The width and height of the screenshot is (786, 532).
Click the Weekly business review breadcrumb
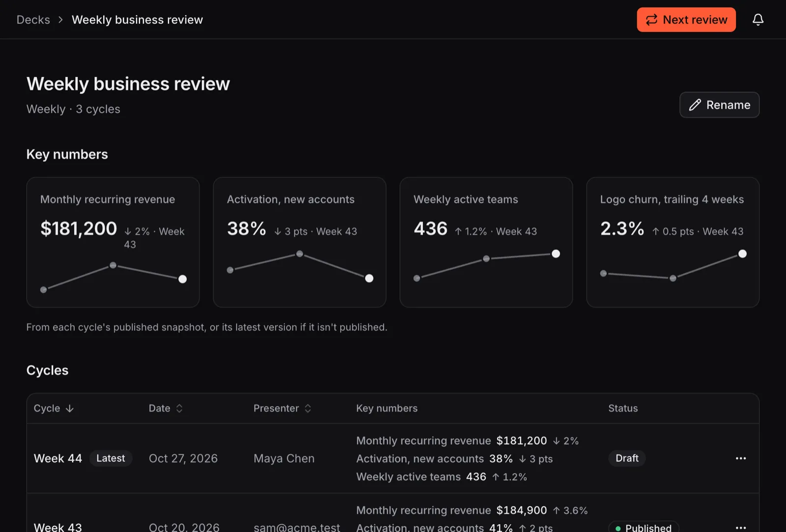[x=137, y=20]
